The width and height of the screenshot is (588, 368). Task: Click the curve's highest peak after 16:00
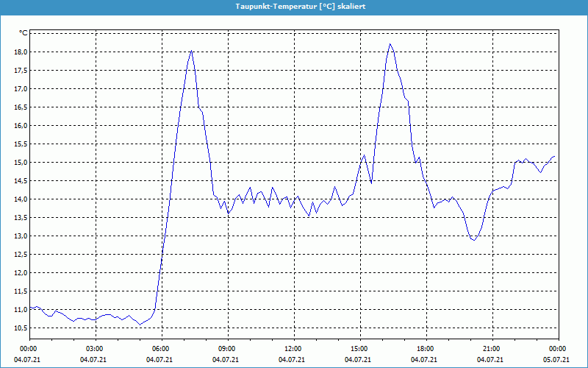coord(390,44)
